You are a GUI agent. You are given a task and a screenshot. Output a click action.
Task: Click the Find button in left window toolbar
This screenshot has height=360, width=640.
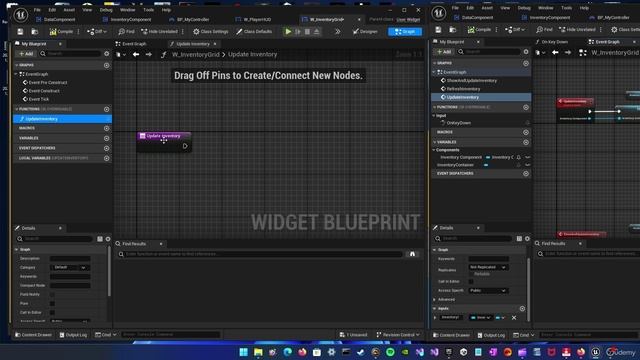tap(126, 31)
